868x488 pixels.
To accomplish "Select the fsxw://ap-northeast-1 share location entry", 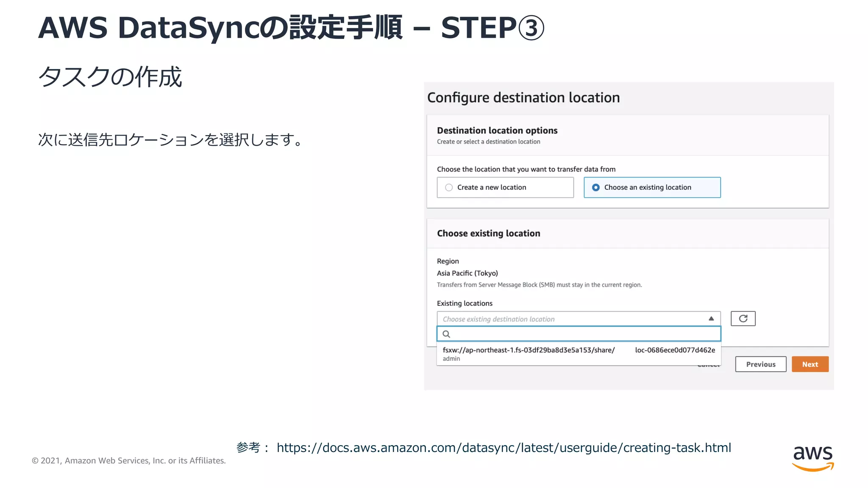I will pyautogui.click(x=579, y=354).
